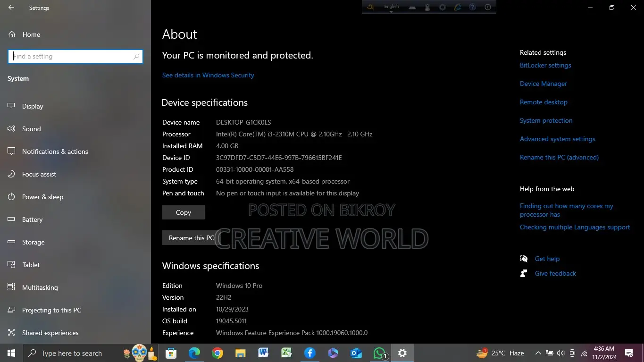Copy the device specifications
This screenshot has height=362, width=644.
[184, 212]
